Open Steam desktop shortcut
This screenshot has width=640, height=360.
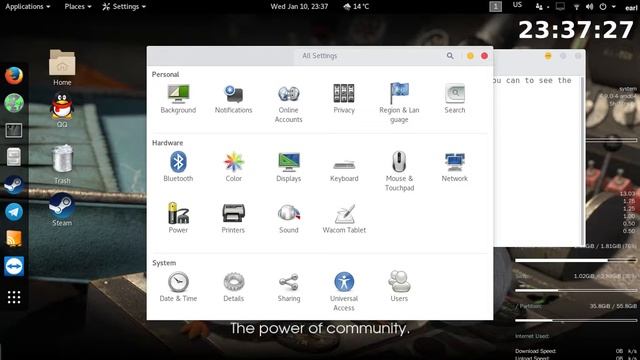click(62, 210)
